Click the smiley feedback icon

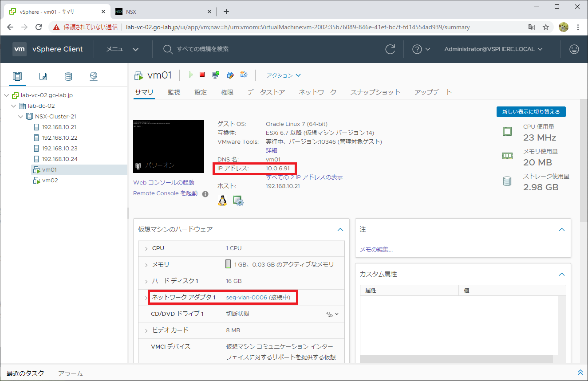click(574, 49)
